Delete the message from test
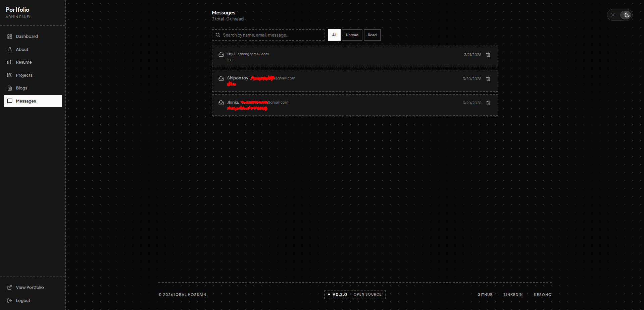 (488, 55)
